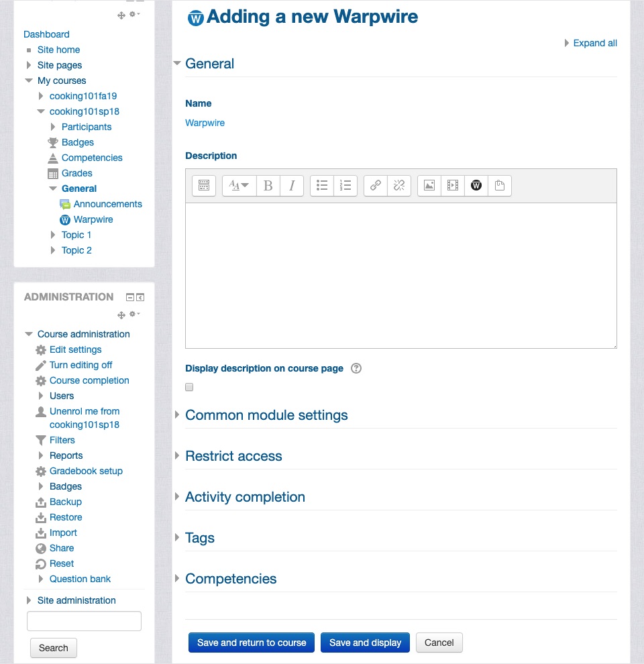Open Edit settings in Course administration
This screenshot has height=664, width=644.
click(75, 350)
